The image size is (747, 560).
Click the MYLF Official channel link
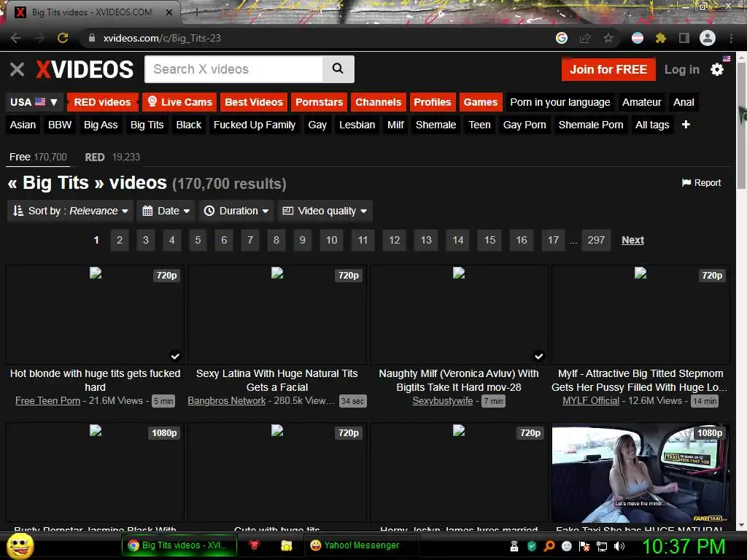click(x=591, y=401)
